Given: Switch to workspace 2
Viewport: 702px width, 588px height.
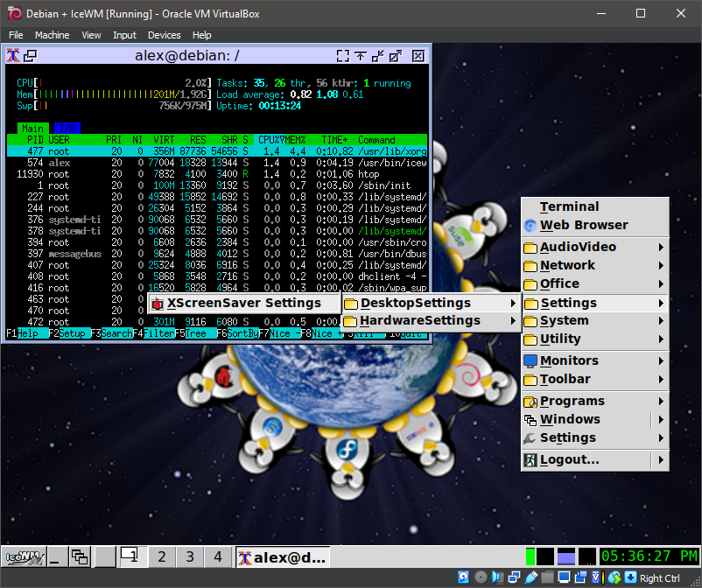Looking at the screenshot, I should (162, 556).
